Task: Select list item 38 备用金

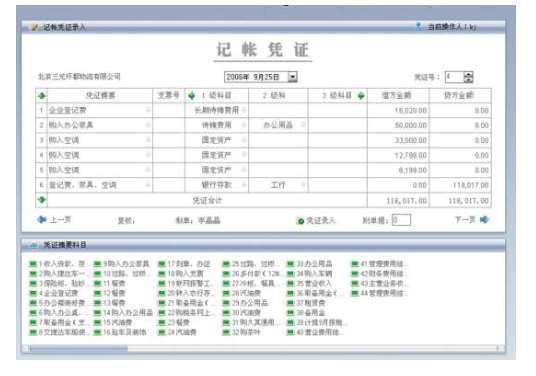Action: coord(310,312)
